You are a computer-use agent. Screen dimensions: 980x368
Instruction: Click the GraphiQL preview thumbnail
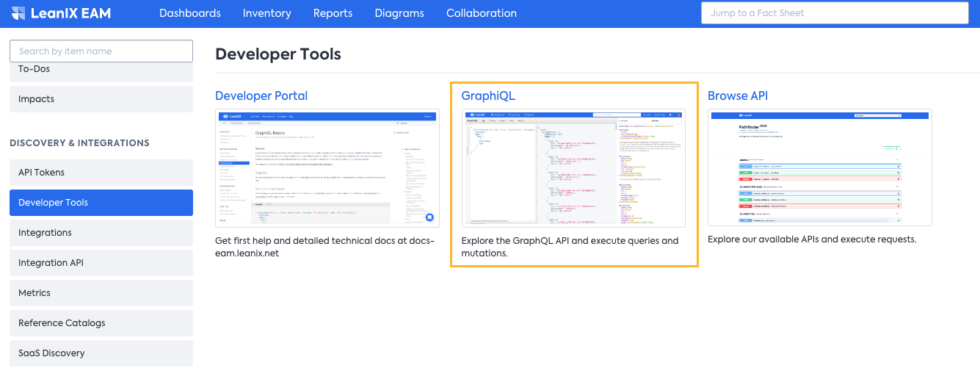click(573, 168)
